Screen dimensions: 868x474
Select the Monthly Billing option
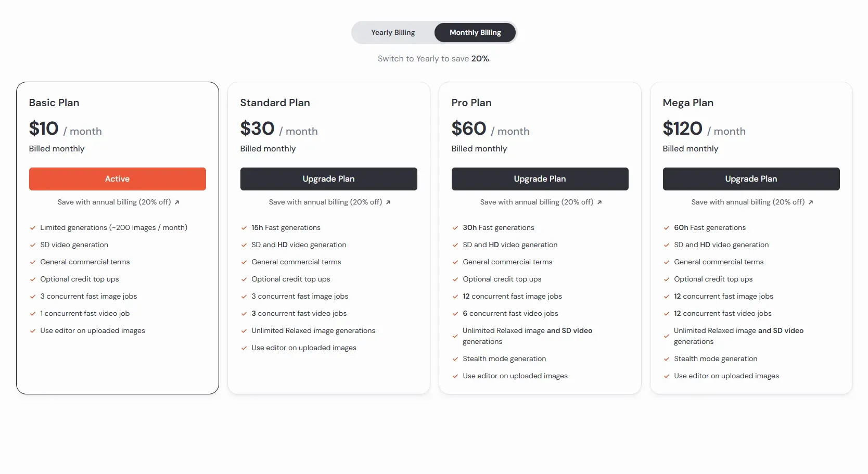pyautogui.click(x=475, y=33)
